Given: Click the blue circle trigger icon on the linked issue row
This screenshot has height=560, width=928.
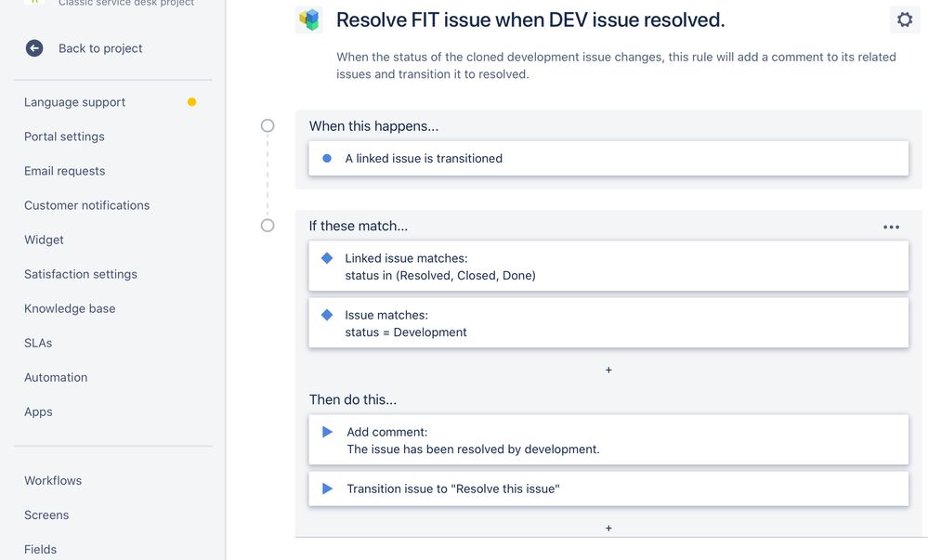Looking at the screenshot, I should (327, 158).
